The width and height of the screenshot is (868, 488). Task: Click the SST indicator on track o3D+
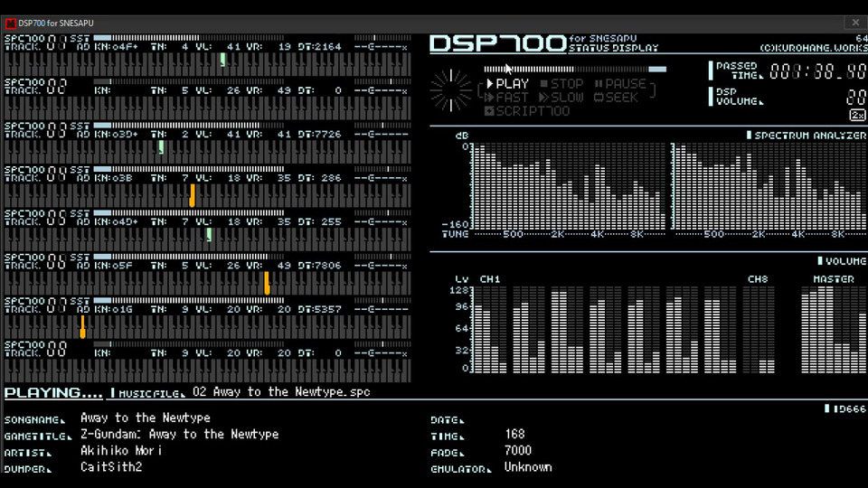coord(80,126)
